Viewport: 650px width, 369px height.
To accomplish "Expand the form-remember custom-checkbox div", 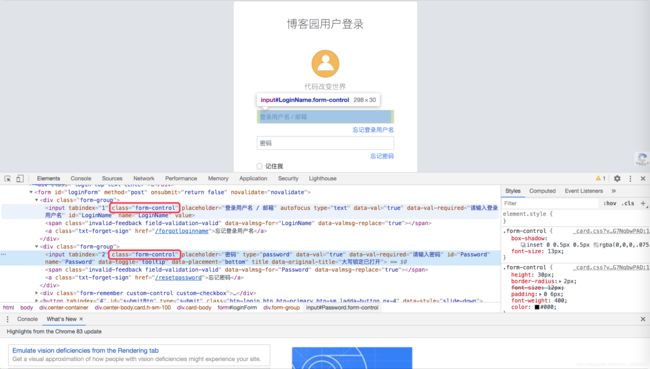I will [x=36, y=293].
